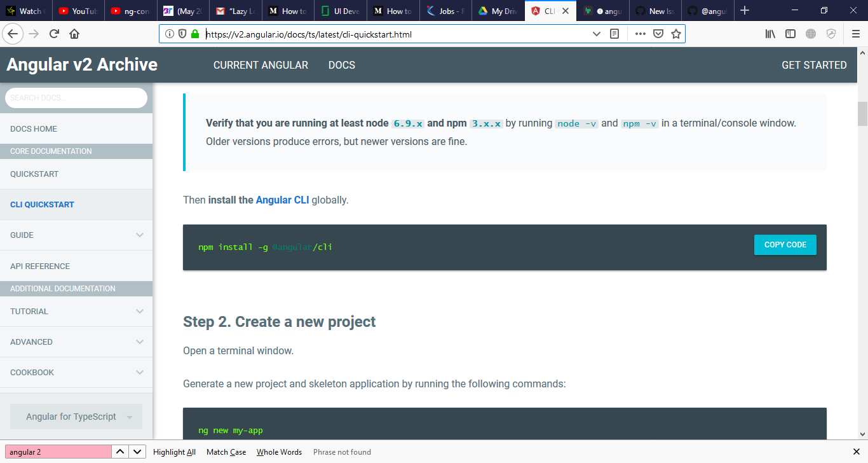Open the browser home page icon
Viewport: 868px width, 463px height.
(x=74, y=34)
